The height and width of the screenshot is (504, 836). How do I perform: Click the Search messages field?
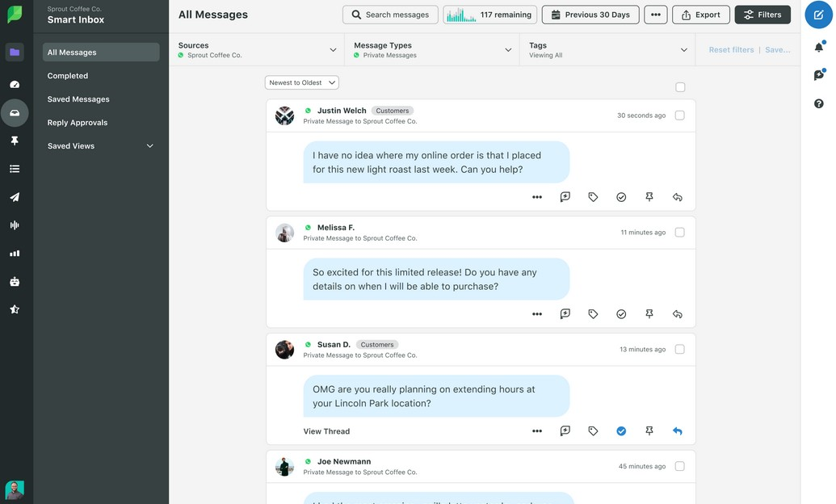[390, 15]
